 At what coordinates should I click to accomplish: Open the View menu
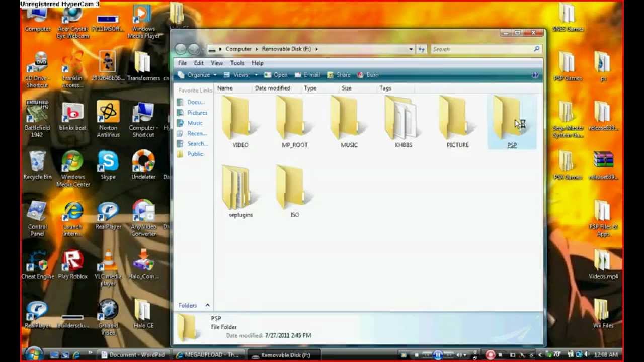pyautogui.click(x=216, y=63)
